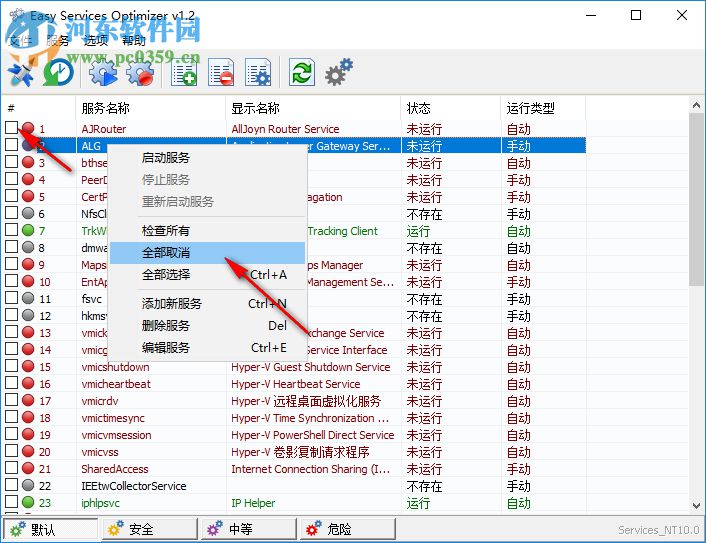Tick the checkbox for AJRouter row 1
The height and width of the screenshot is (543, 706).
click(11, 128)
